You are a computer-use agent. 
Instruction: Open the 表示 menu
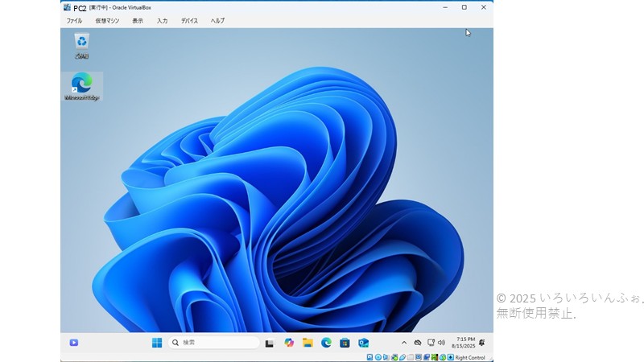138,21
